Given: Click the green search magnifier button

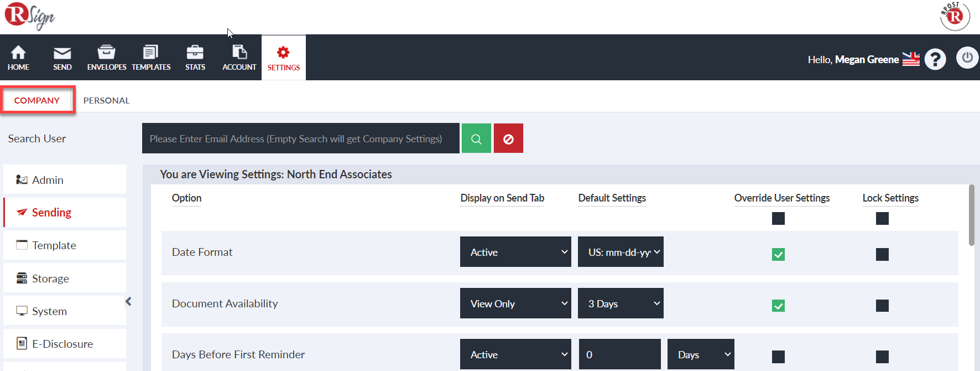Looking at the screenshot, I should pyautogui.click(x=476, y=138).
